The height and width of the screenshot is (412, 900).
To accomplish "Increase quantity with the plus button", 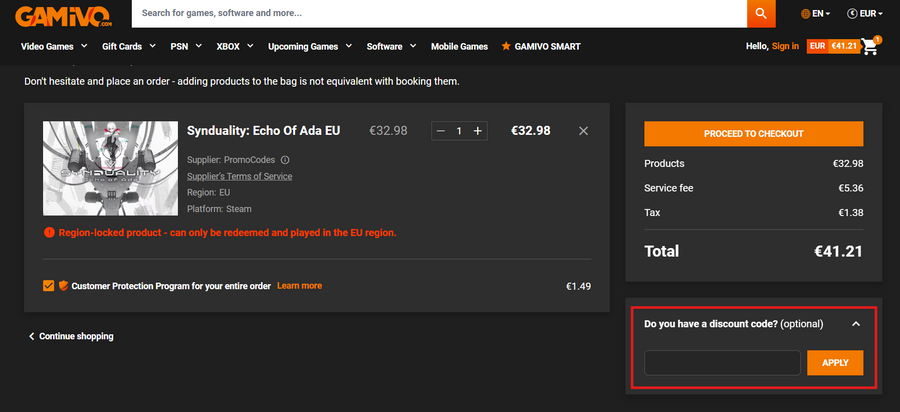I will [x=478, y=131].
